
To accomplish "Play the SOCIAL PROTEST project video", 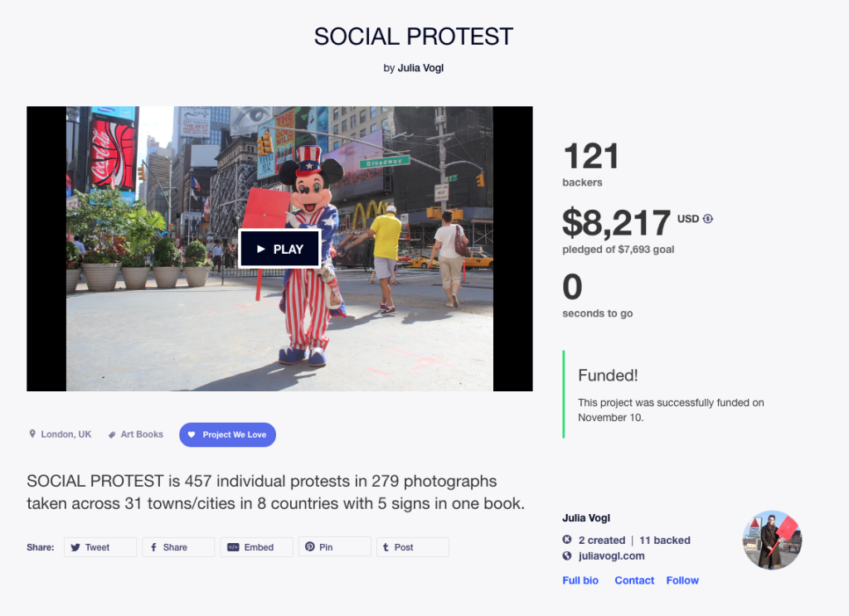I will pyautogui.click(x=279, y=249).
